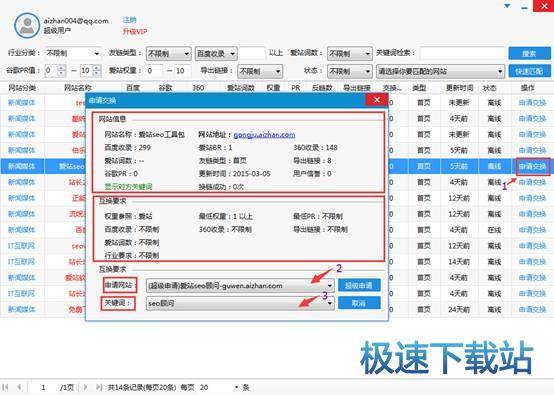This screenshot has height=395, width=554.
Task: Open the 请选择你要匹配的网站 dropdown
Action: coord(440,71)
